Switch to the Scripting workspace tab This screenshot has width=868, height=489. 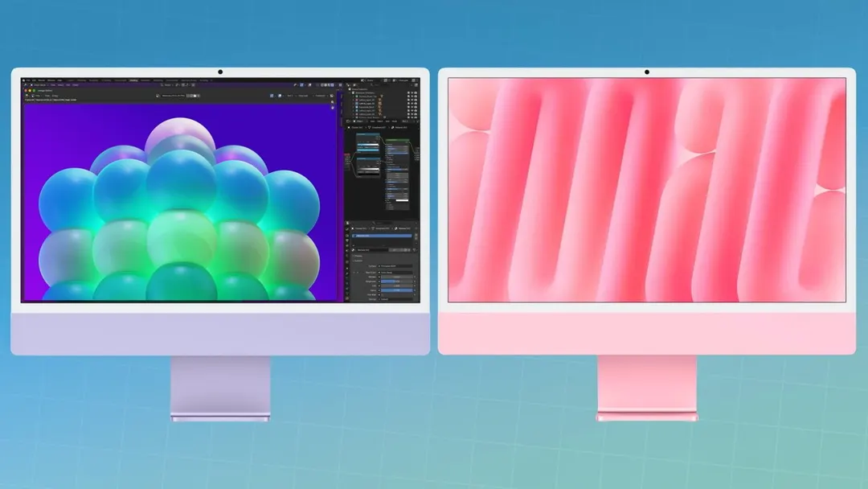(x=203, y=80)
